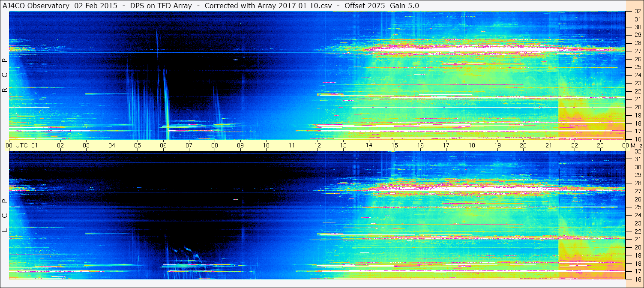The image size is (644, 288).
Task: Click the 23 MHz tick of RCP panel
Action: tap(637, 83)
